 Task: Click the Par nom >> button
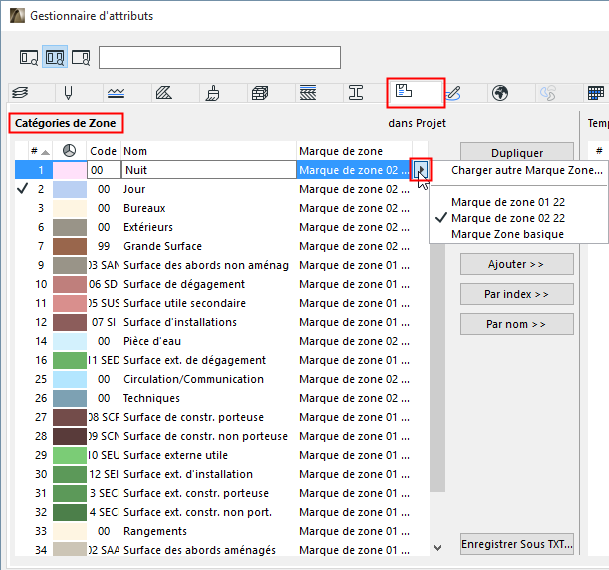coord(517,324)
